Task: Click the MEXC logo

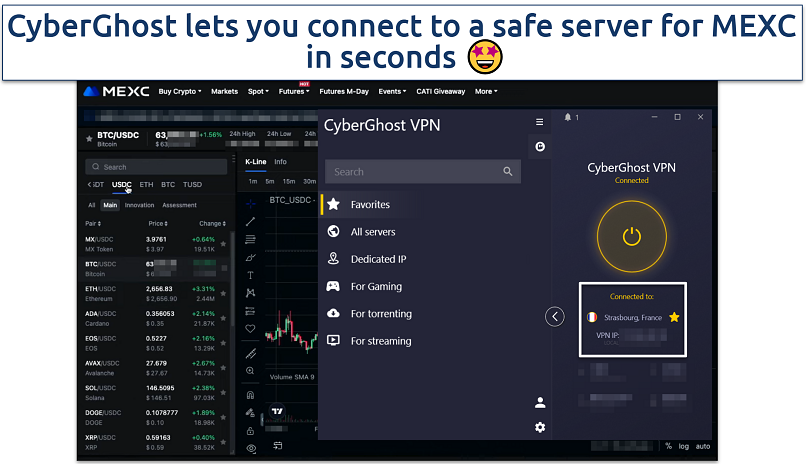Action: coord(116,91)
